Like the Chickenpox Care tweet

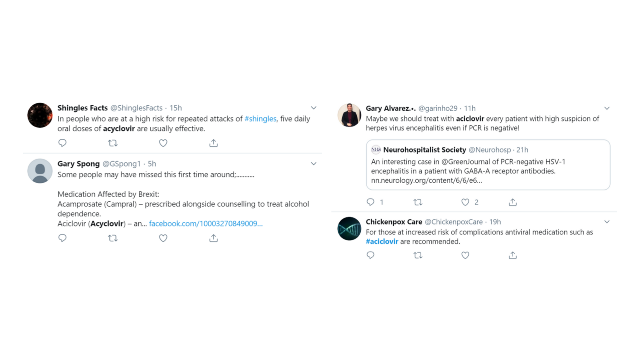[465, 255]
